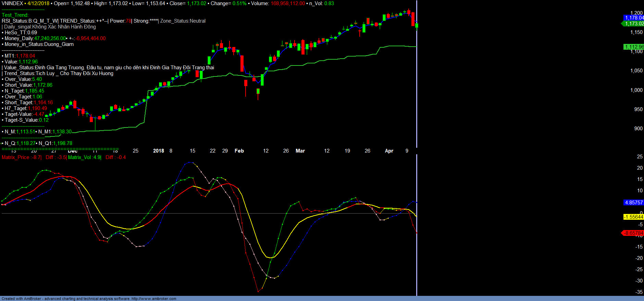Click the 1,000 mark on the price axis
Screen dimensions: 644x301
[636, 90]
